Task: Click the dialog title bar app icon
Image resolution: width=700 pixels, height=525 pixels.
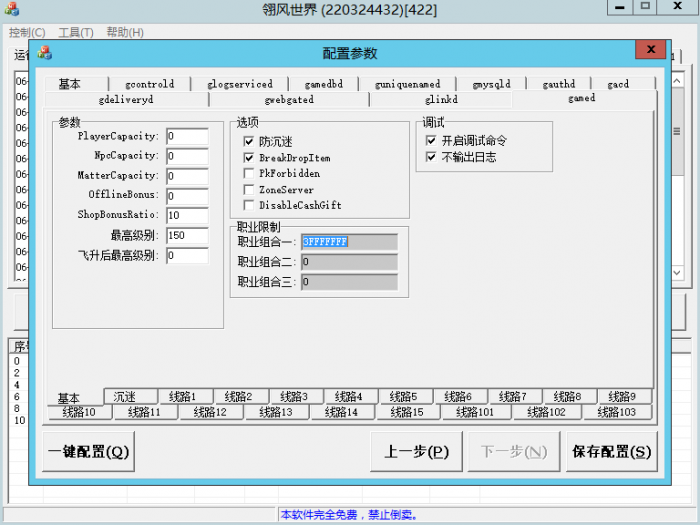Action: click(44, 53)
